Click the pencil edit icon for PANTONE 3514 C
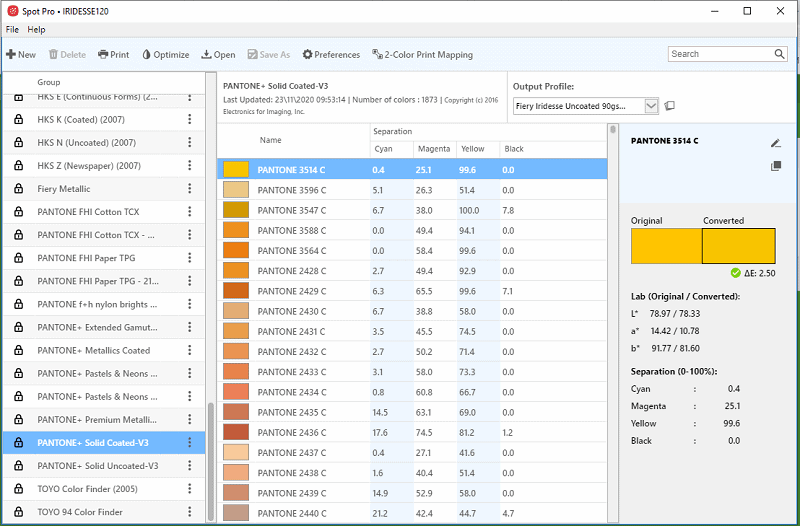This screenshot has height=526, width=800. 775,143
